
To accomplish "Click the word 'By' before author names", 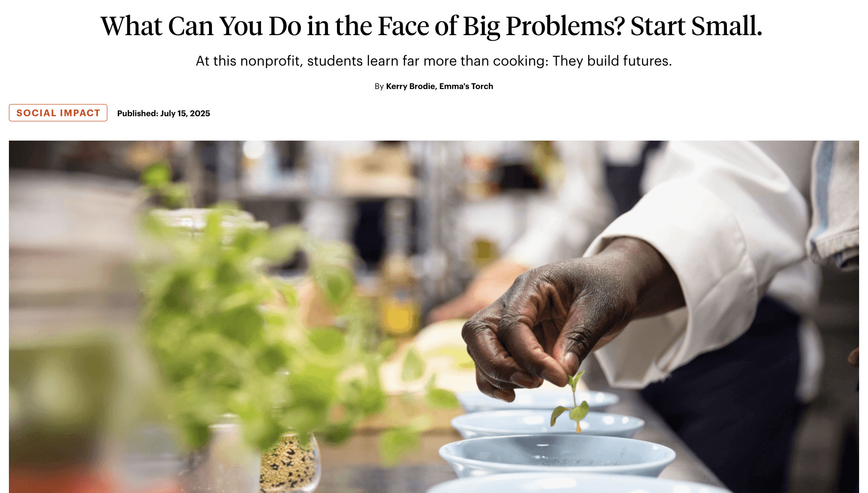I will [379, 86].
